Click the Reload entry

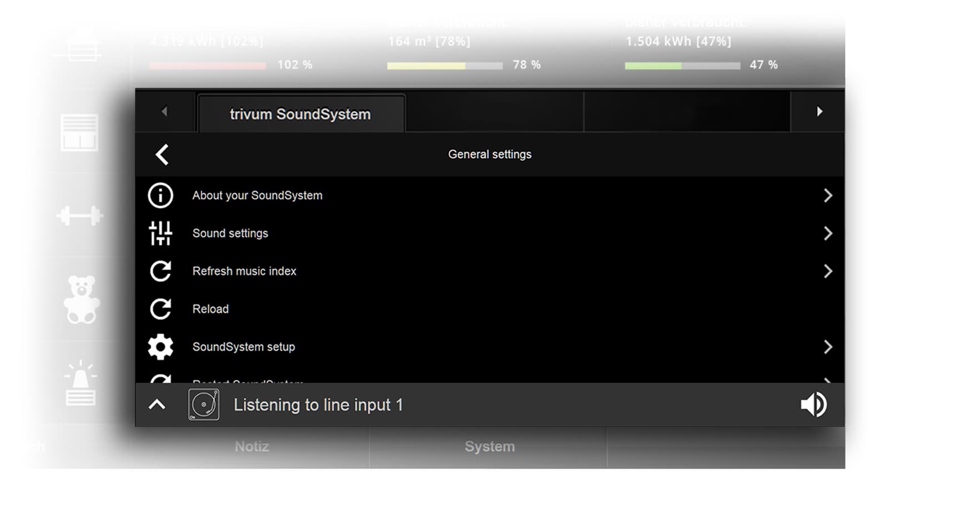(490, 309)
